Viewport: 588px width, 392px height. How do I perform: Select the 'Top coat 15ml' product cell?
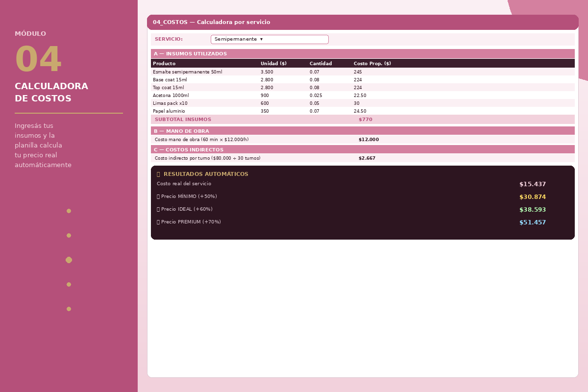tap(168, 88)
